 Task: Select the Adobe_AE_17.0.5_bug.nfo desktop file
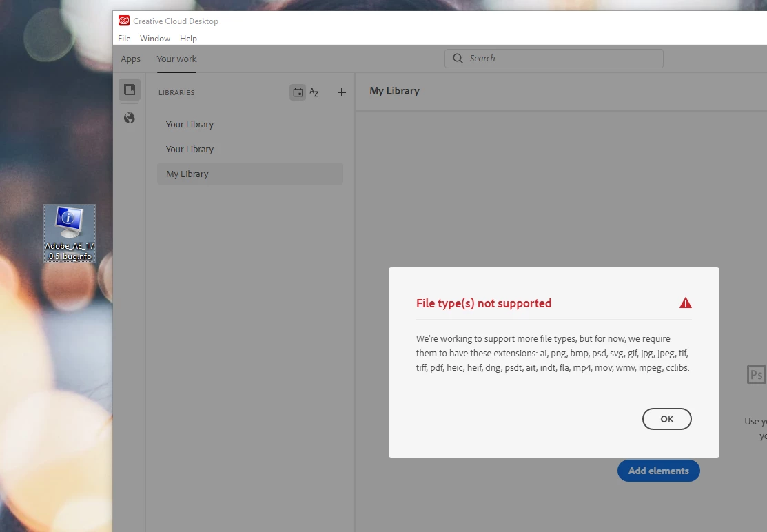[70, 233]
